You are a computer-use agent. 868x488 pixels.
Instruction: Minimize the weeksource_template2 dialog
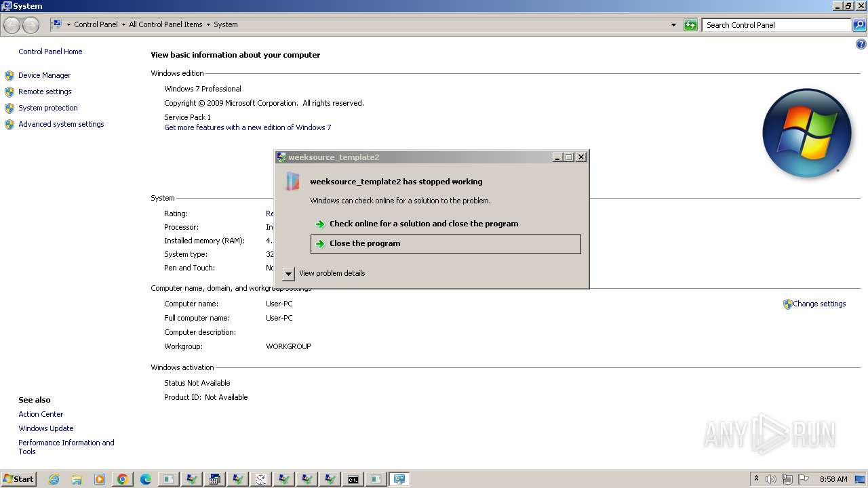tap(557, 157)
